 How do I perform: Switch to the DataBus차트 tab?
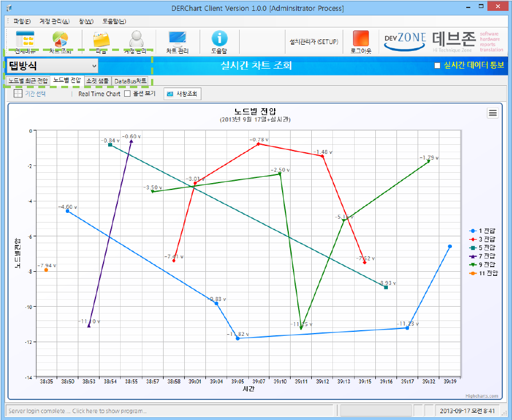[x=130, y=81]
